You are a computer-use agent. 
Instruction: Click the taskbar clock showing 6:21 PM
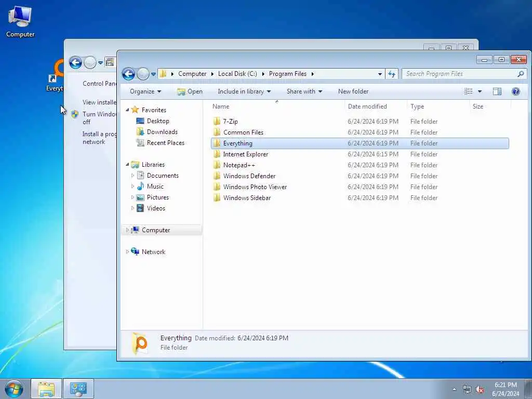(506, 389)
